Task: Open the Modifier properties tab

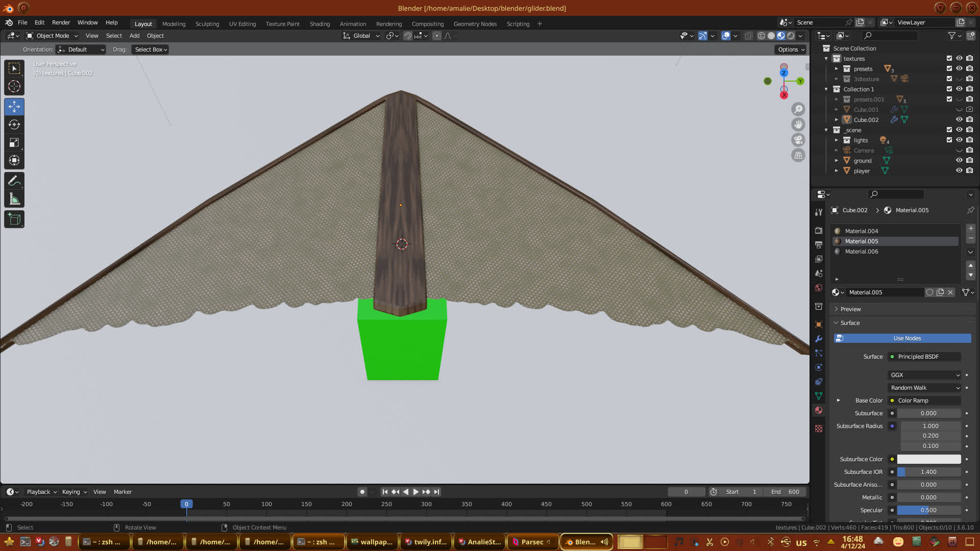Action: [819, 339]
